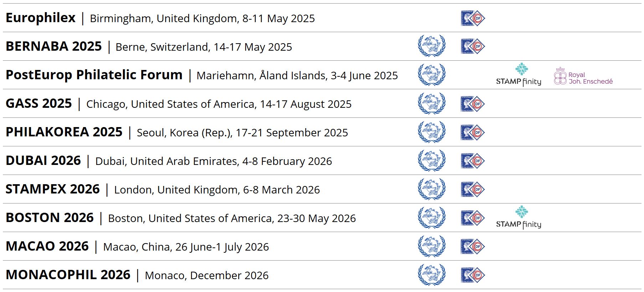
Task: Click the stamp DF logo in STAMPEX 2026 row
Action: pos(473,189)
